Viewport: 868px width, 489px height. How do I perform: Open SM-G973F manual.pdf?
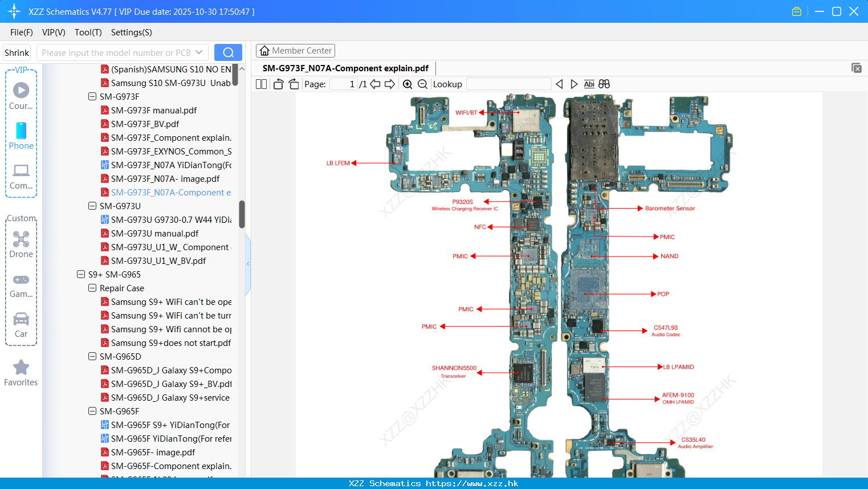click(154, 110)
